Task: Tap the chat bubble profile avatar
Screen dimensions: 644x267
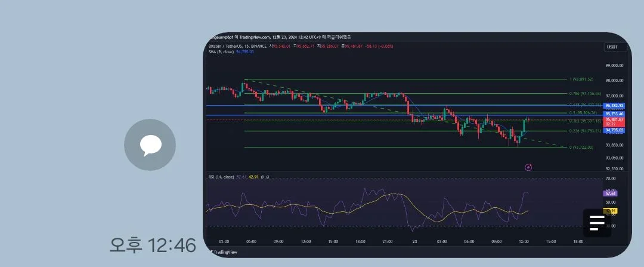Action: click(x=150, y=145)
